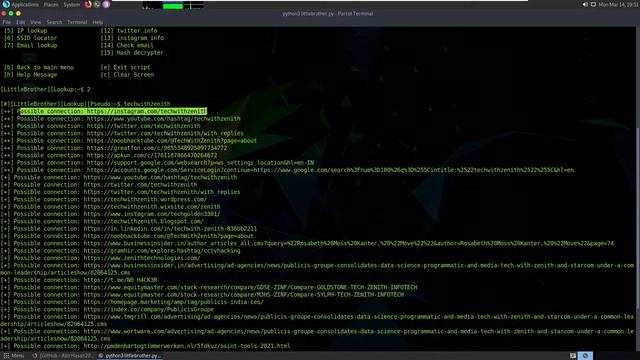
Task: Click the t.me/N0_H4CK3R link
Action: 120,280
